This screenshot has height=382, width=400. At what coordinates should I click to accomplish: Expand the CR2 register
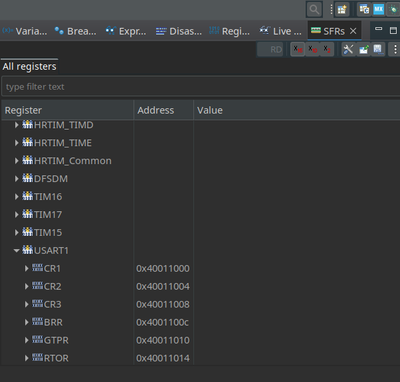pos(26,287)
